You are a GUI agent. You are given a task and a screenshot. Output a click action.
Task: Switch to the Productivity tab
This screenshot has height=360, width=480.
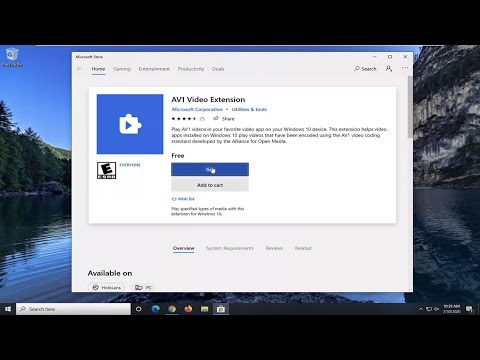pyautogui.click(x=191, y=69)
